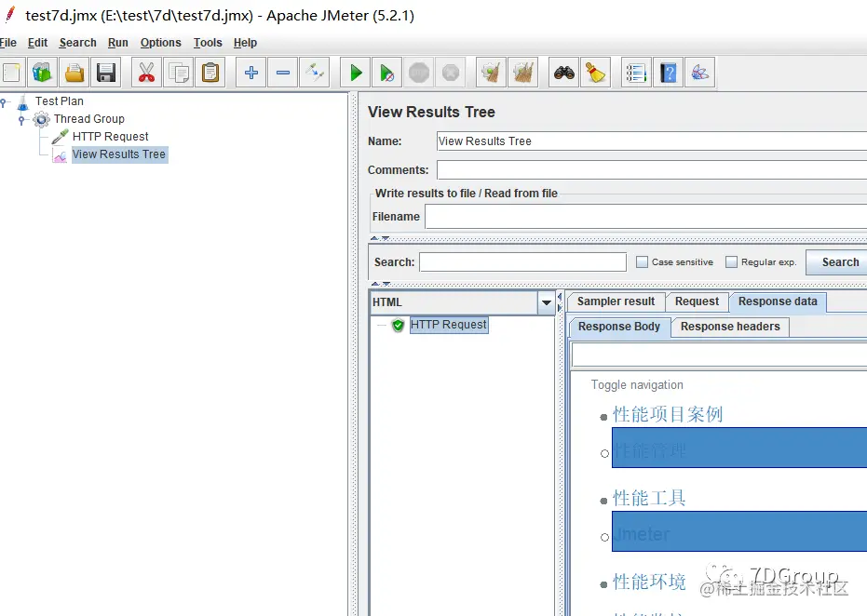Image resolution: width=867 pixels, height=616 pixels.
Task: Click Start no pauses icon
Action: (387, 73)
